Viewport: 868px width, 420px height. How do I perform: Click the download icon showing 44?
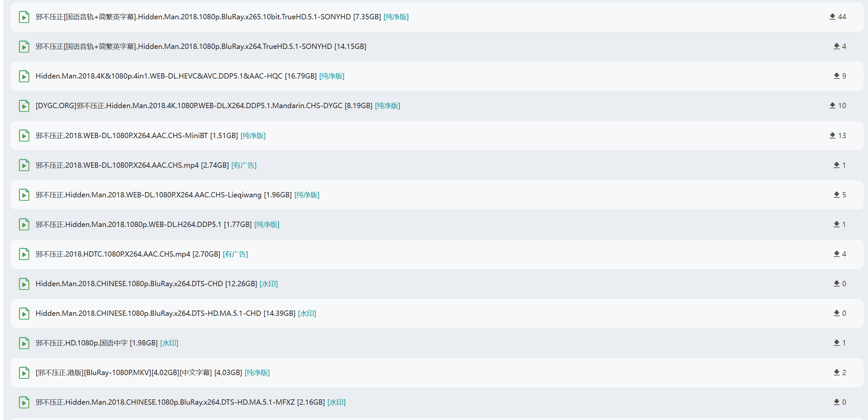[x=832, y=17]
